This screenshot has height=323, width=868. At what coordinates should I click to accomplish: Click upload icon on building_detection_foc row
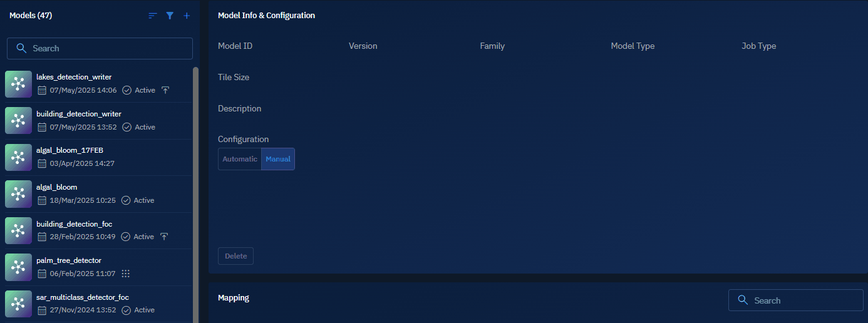164,237
